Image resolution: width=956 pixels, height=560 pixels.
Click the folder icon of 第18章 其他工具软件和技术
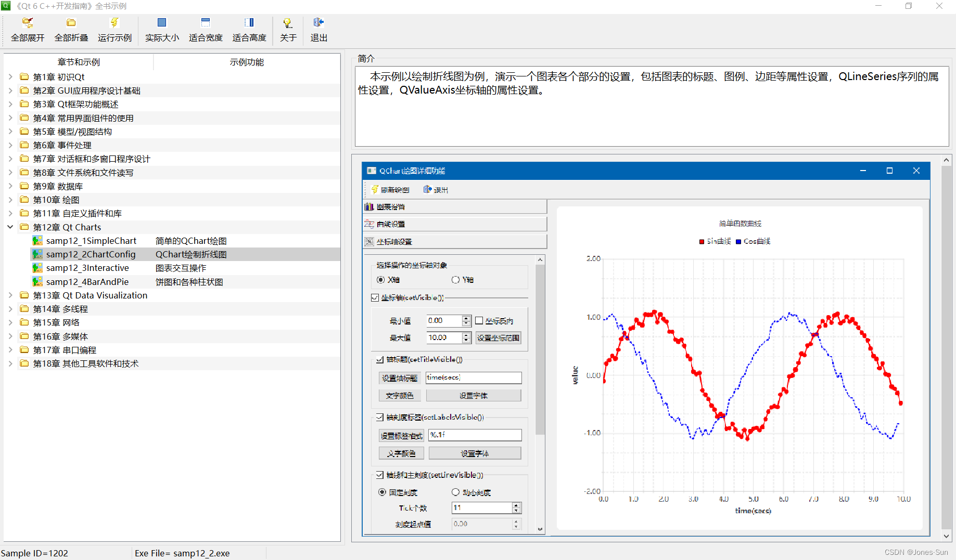click(24, 363)
